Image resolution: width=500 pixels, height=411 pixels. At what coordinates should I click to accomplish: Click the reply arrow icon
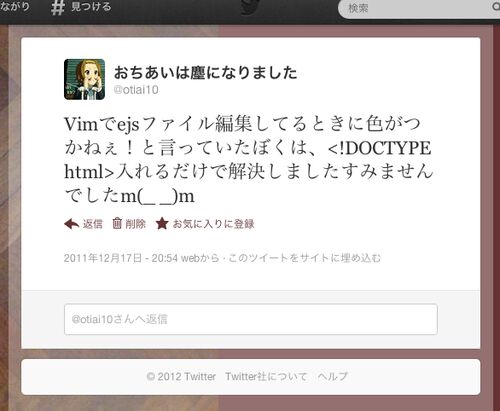(71, 224)
